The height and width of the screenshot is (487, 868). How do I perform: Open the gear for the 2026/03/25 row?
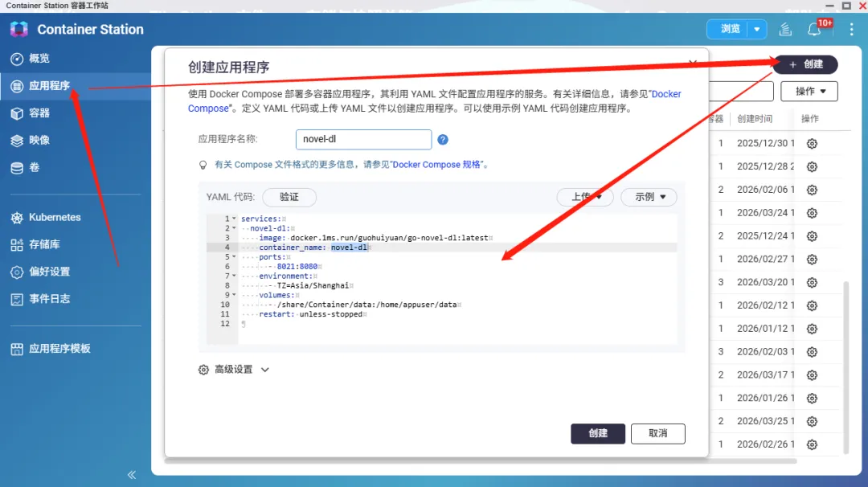point(812,422)
